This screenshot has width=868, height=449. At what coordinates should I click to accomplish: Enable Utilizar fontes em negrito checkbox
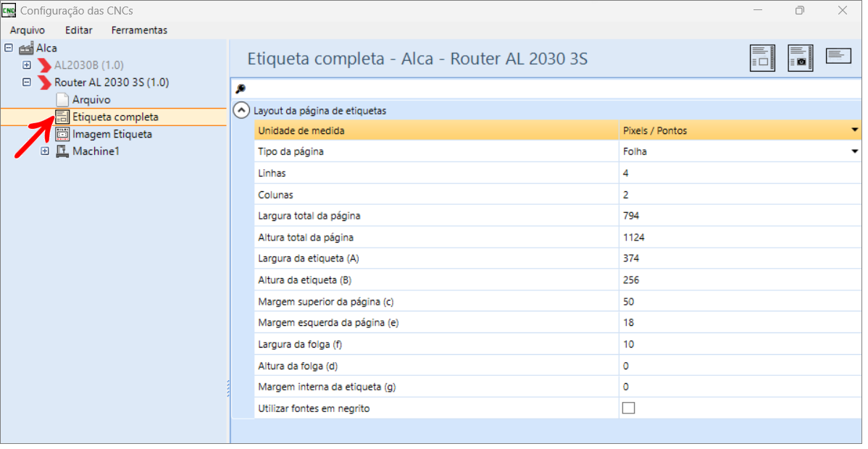pyautogui.click(x=628, y=408)
